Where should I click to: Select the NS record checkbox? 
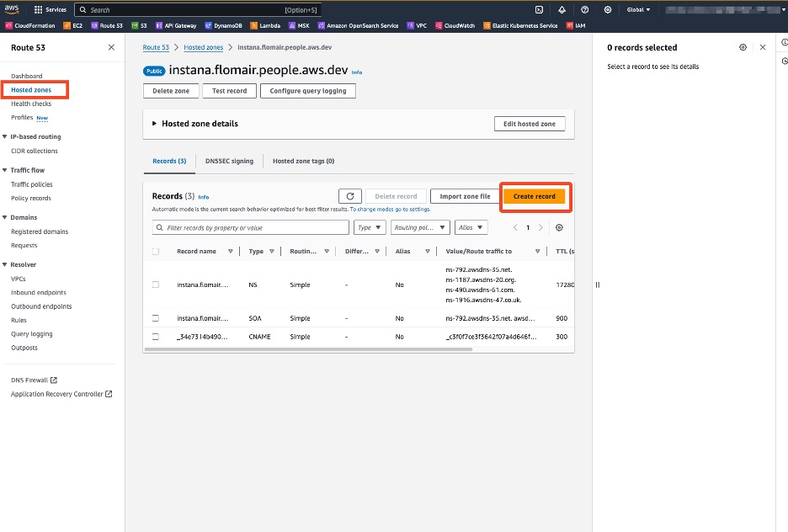[x=156, y=285]
